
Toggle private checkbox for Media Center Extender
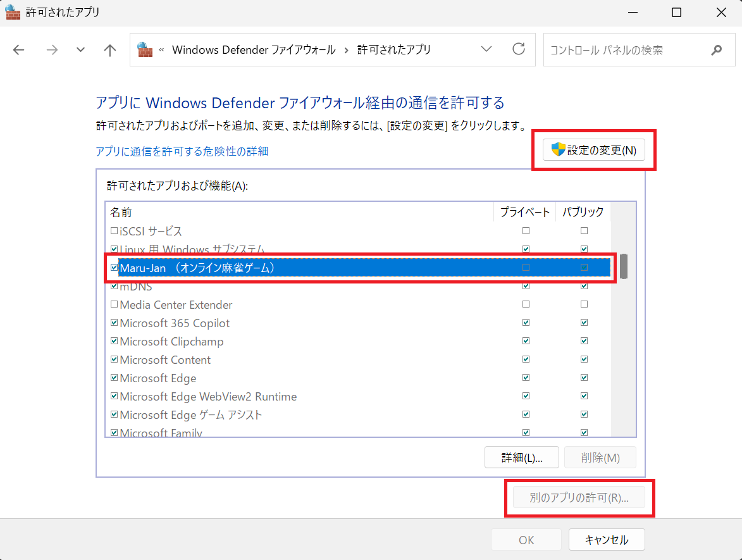[x=526, y=304]
